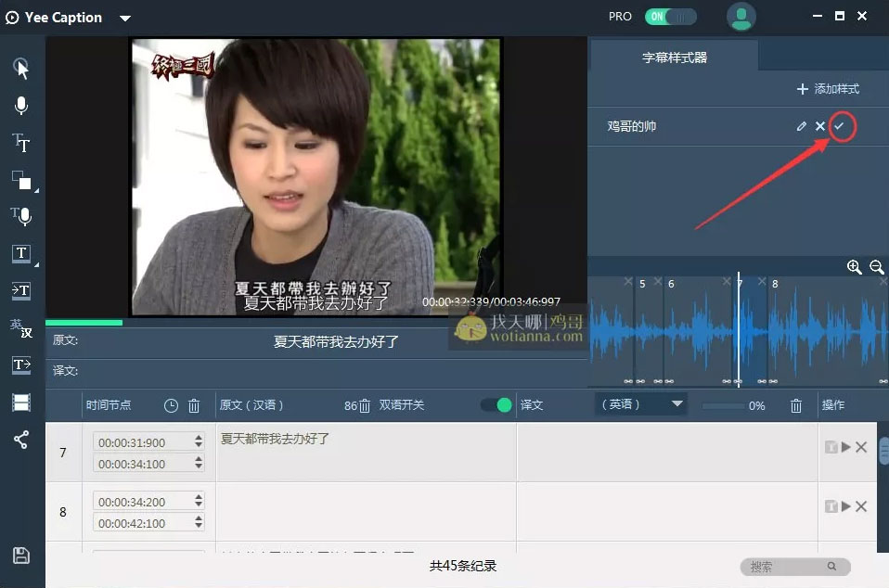
Task: Click the empty 译文 cell in row 7
Action: point(666,452)
